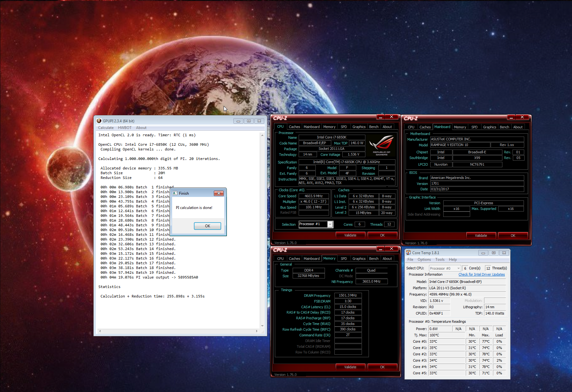Close the top-left CPU-Z window
This screenshot has height=392, width=572.
coord(392,117)
